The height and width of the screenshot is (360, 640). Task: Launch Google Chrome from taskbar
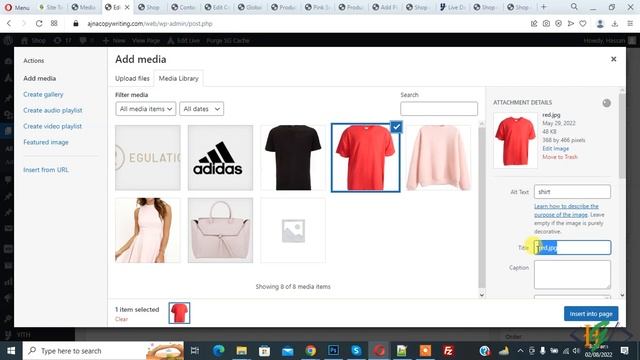tap(311, 351)
